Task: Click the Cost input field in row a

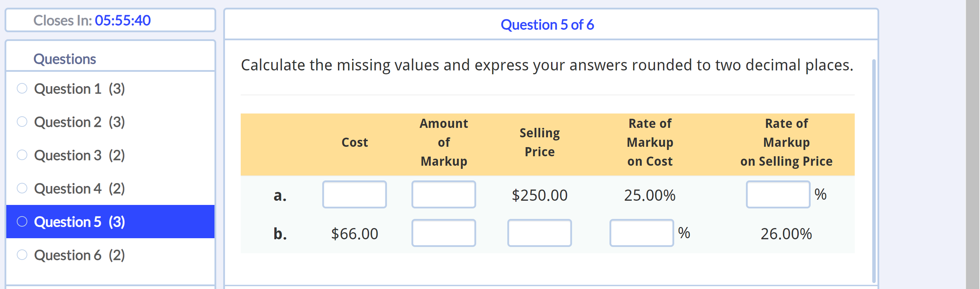Action: 354,194
